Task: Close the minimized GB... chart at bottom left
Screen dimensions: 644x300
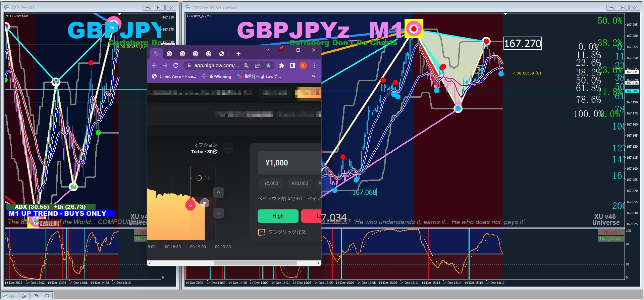Action: click(x=47, y=296)
